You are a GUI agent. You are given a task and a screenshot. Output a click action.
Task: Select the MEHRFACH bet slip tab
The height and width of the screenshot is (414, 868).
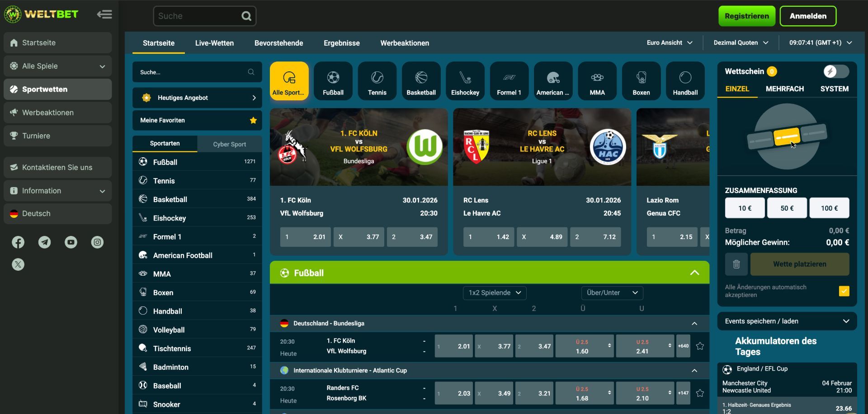pyautogui.click(x=784, y=89)
